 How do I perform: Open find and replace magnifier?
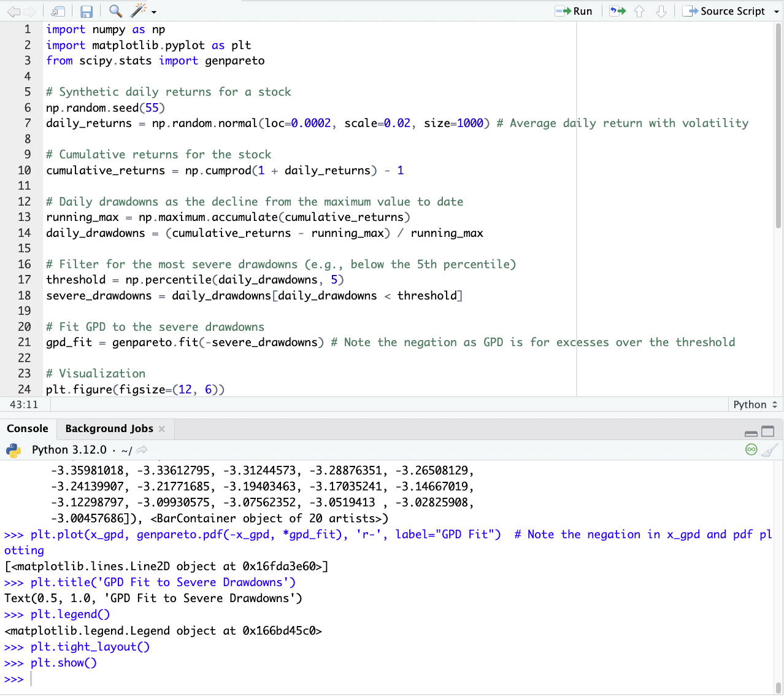click(115, 11)
